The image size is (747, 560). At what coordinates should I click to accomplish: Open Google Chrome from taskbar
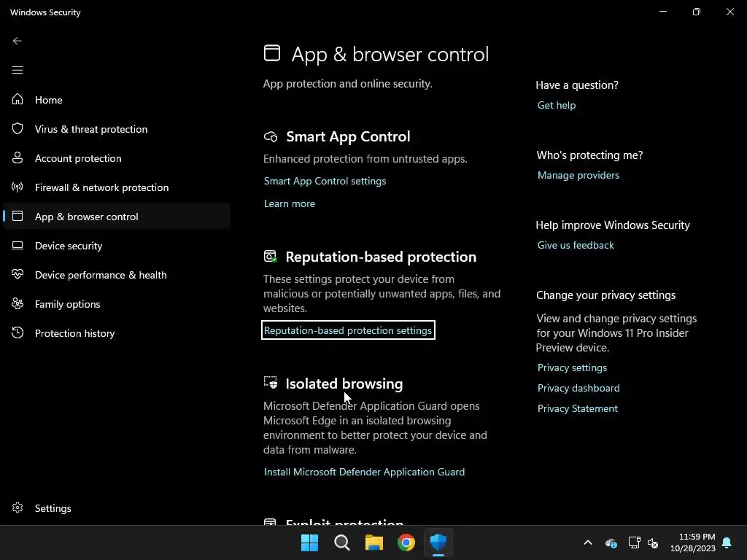tap(406, 542)
